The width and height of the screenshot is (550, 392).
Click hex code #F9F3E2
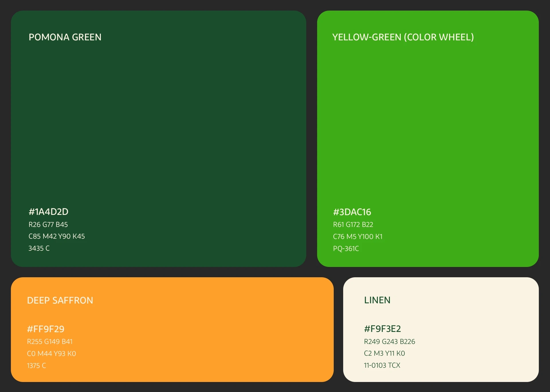[382, 329]
